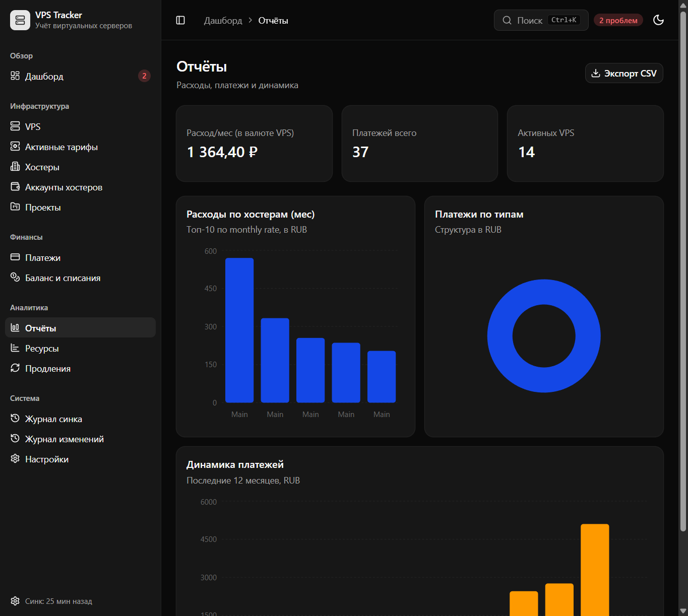Click the download icon in Export CSV
Screen dimensions: 688x616
click(596, 73)
